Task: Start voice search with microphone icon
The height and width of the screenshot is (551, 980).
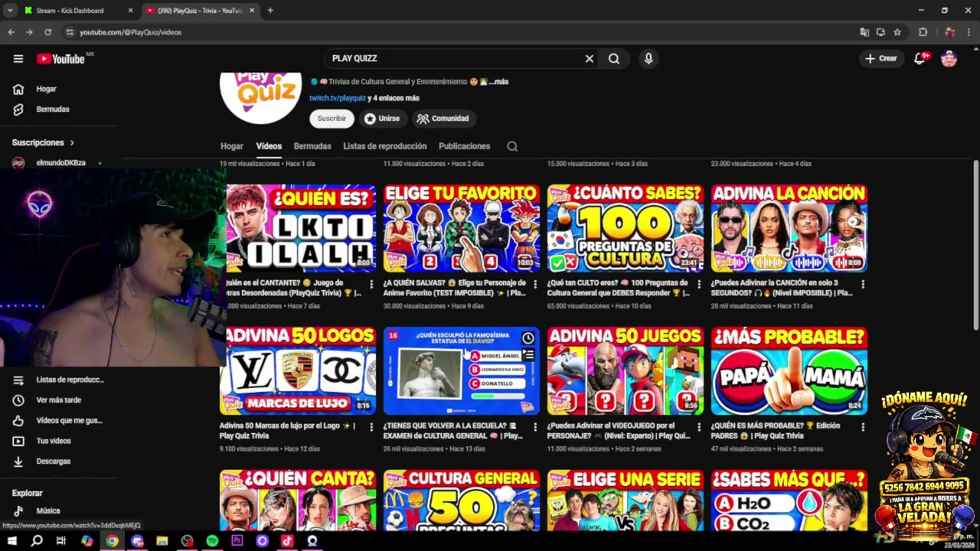Action: (648, 58)
